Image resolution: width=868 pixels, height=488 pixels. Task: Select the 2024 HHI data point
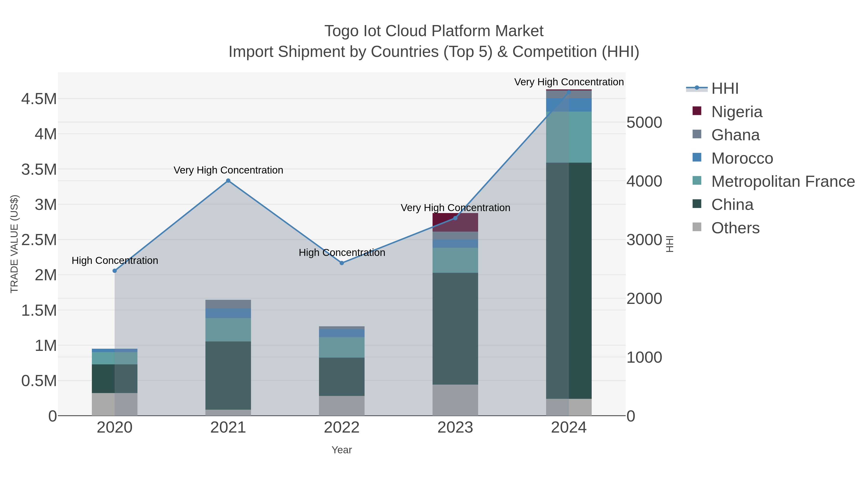click(569, 92)
